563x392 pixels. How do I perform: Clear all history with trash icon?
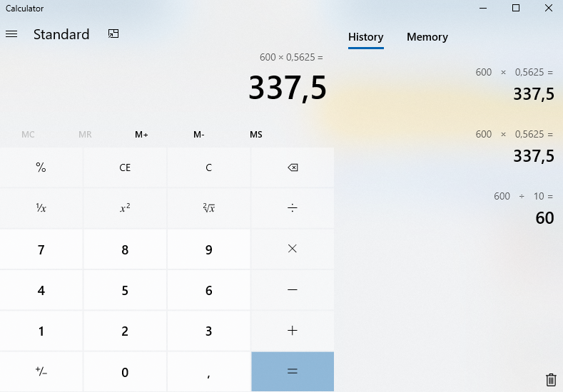(x=550, y=380)
